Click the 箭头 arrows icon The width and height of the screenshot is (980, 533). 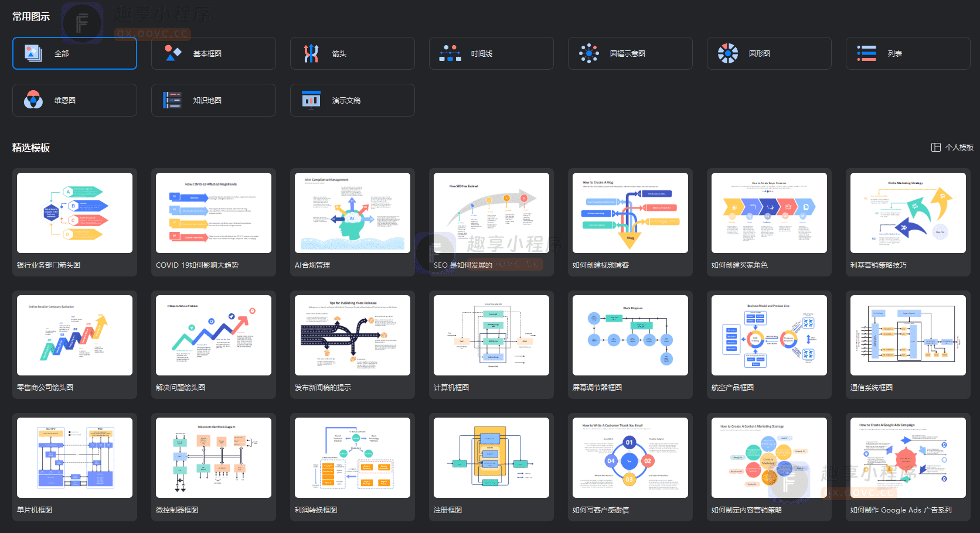(311, 53)
